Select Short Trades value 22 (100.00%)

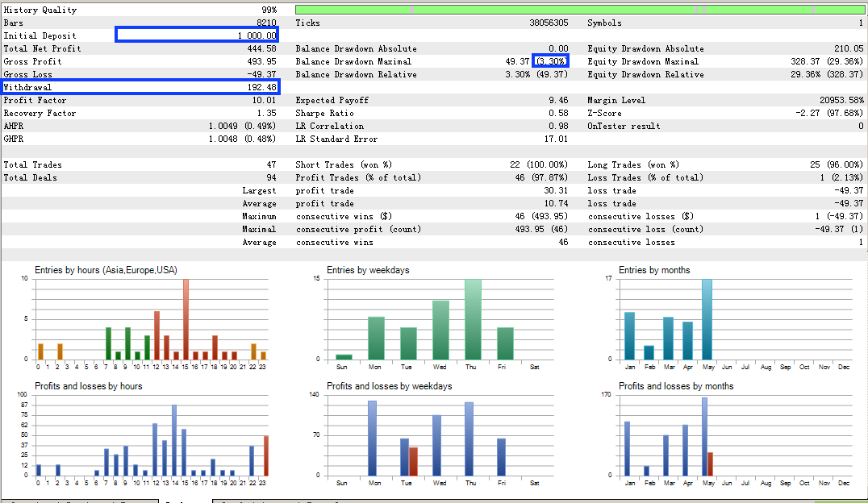[539, 165]
